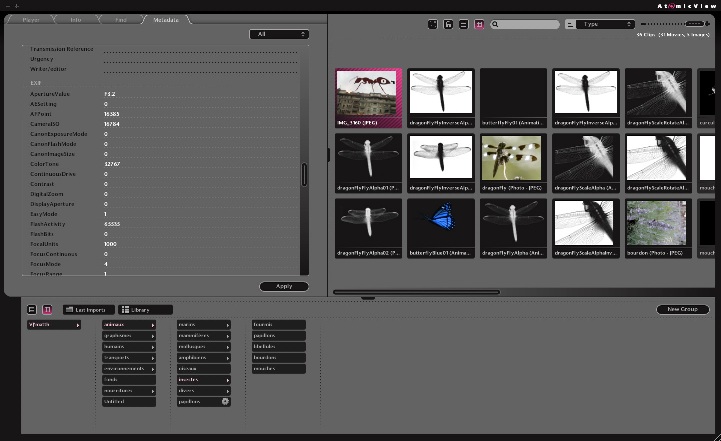Open the Library view
The image size is (721, 441).
click(x=145, y=310)
